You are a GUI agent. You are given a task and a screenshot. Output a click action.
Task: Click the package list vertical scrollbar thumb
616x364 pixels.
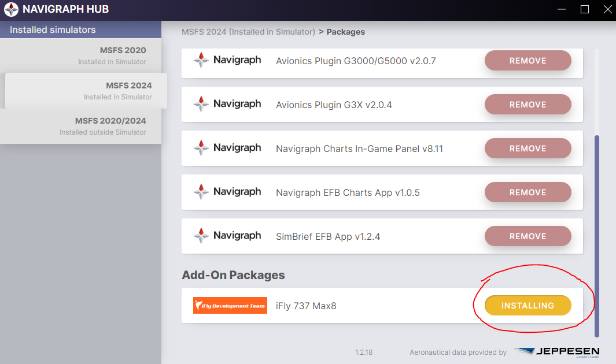[597, 236]
